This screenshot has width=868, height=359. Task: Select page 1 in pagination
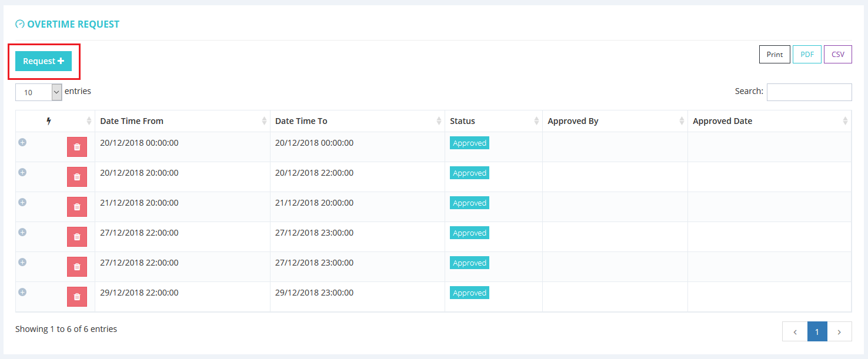[817, 331]
